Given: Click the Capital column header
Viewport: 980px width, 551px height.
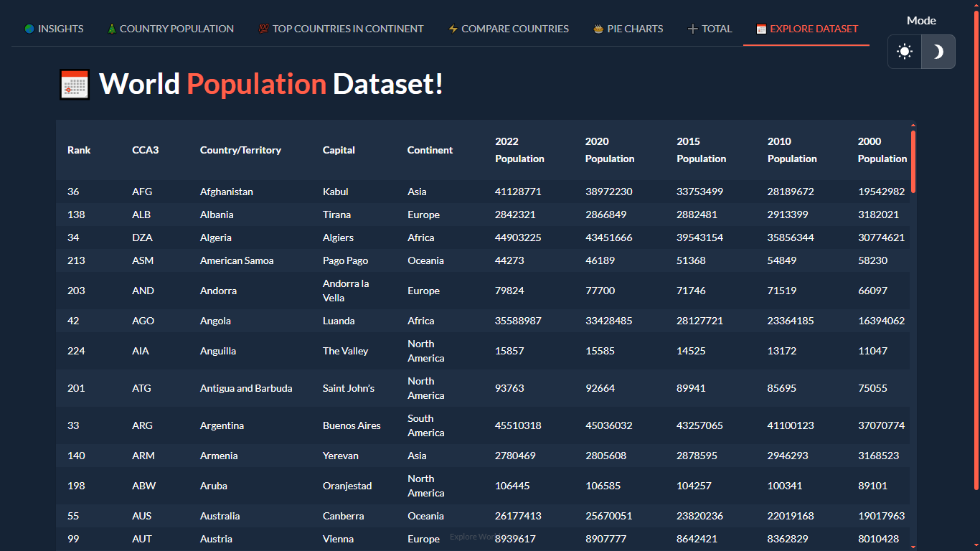Looking at the screenshot, I should click(339, 150).
